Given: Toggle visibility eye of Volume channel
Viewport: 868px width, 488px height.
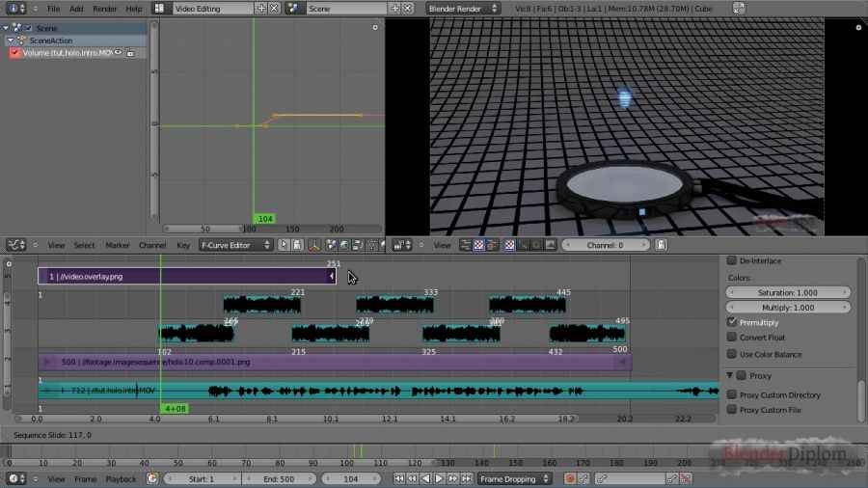Looking at the screenshot, I should click(x=119, y=53).
